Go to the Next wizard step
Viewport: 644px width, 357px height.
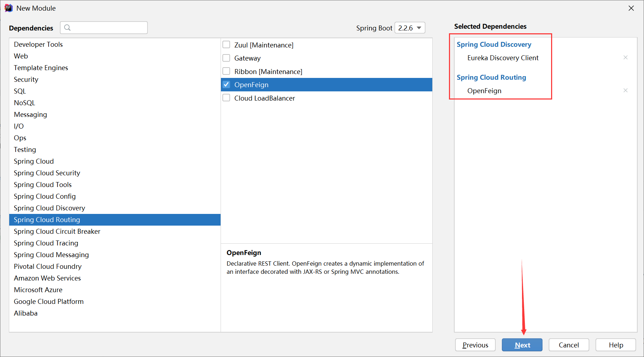(522, 345)
